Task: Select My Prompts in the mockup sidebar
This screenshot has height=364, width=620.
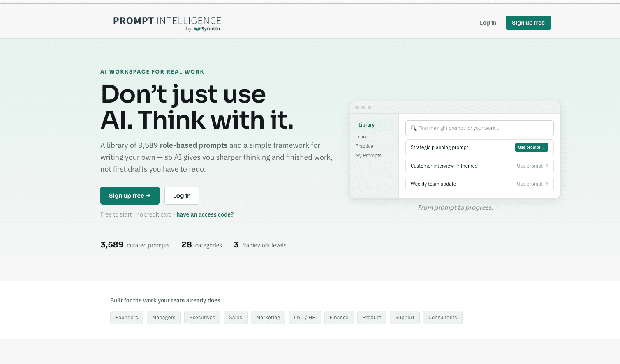Action: tap(368, 156)
